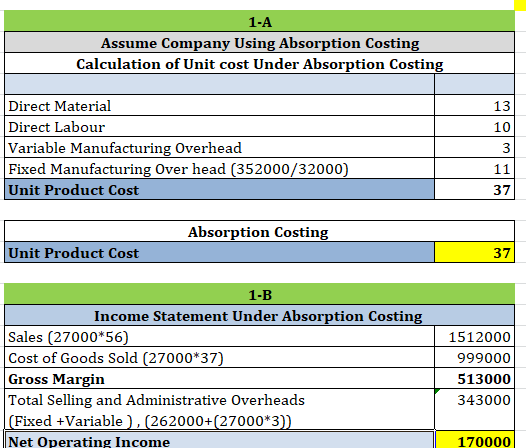Select the Net Operating Income value 170000
This screenshot has width=526, height=448.
click(x=474, y=440)
